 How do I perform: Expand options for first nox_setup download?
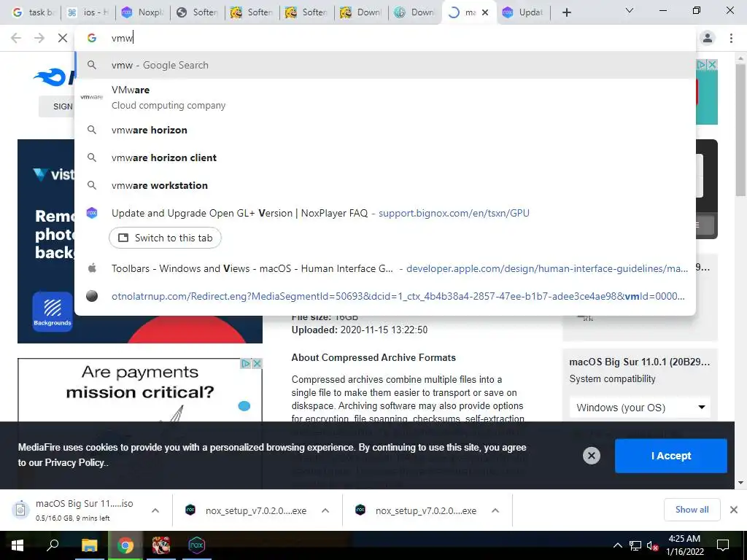325,510
